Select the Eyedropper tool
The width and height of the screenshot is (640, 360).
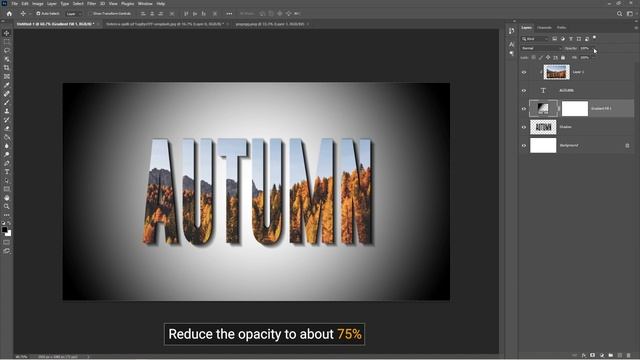pos(7,85)
